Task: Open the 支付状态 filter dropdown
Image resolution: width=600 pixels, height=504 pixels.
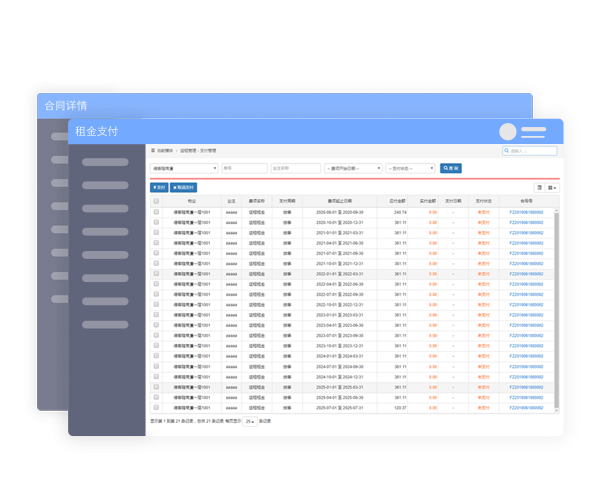Action: (x=410, y=168)
